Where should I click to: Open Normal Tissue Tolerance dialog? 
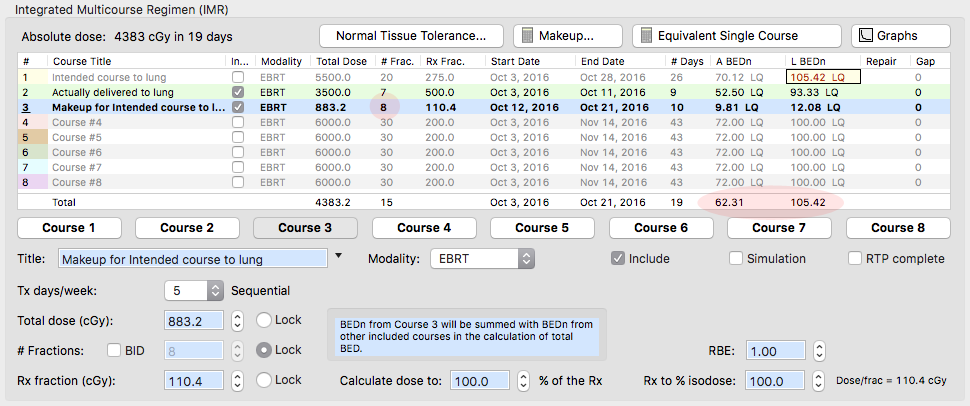click(x=411, y=36)
